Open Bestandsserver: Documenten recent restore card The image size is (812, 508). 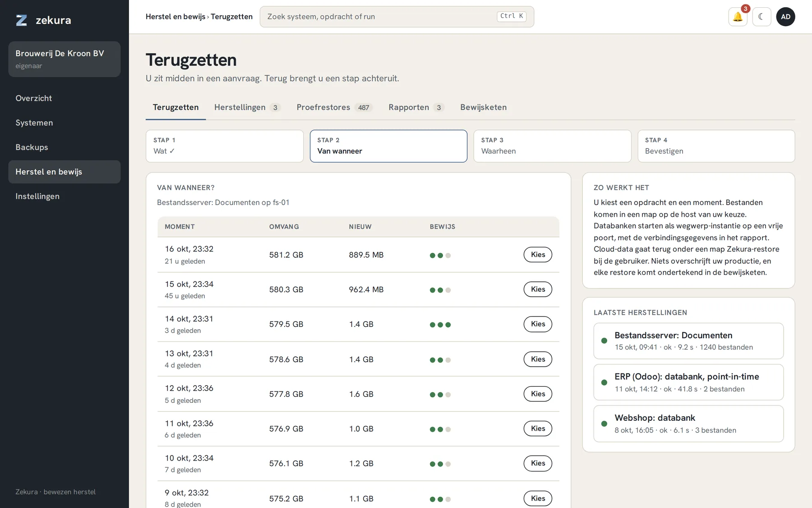pyautogui.click(x=688, y=341)
